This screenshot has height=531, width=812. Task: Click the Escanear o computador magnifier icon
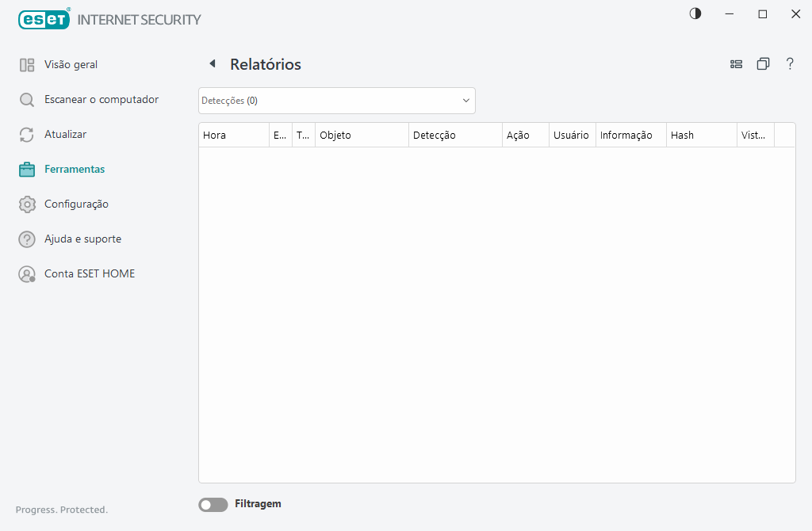click(x=27, y=100)
